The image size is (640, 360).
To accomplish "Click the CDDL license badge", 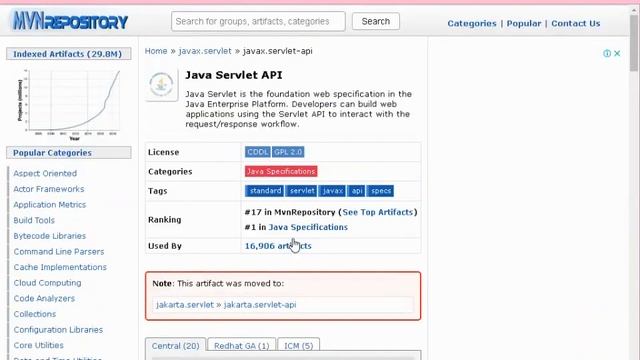I will pos(258,152).
